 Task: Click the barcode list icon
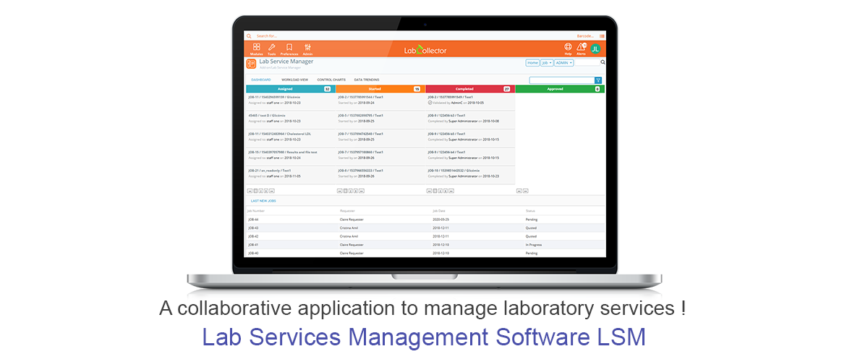tap(602, 35)
